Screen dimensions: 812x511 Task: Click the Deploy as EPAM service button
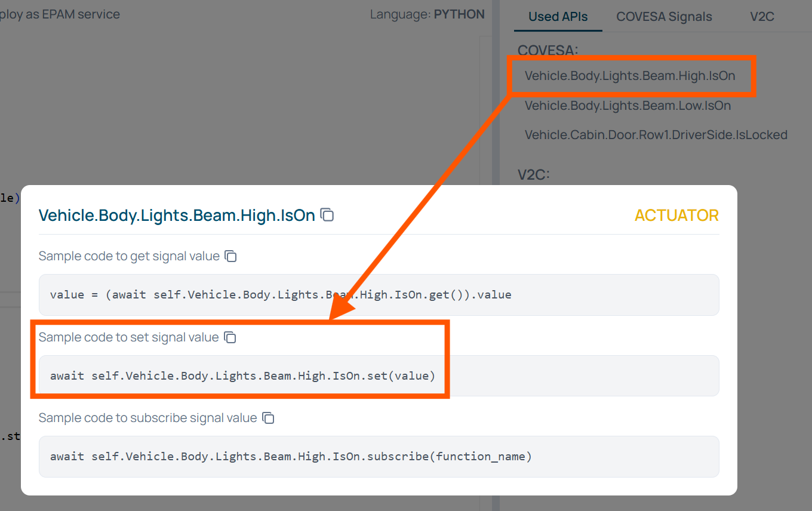coord(60,14)
